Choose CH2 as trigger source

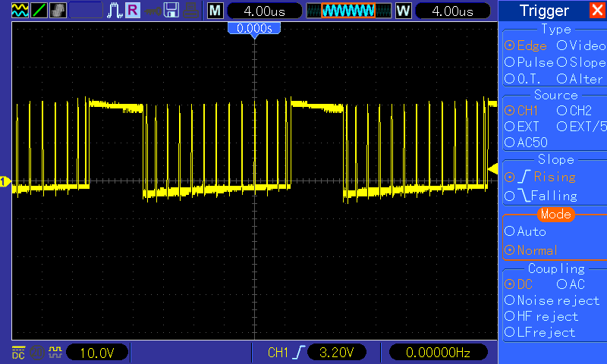coord(574,111)
